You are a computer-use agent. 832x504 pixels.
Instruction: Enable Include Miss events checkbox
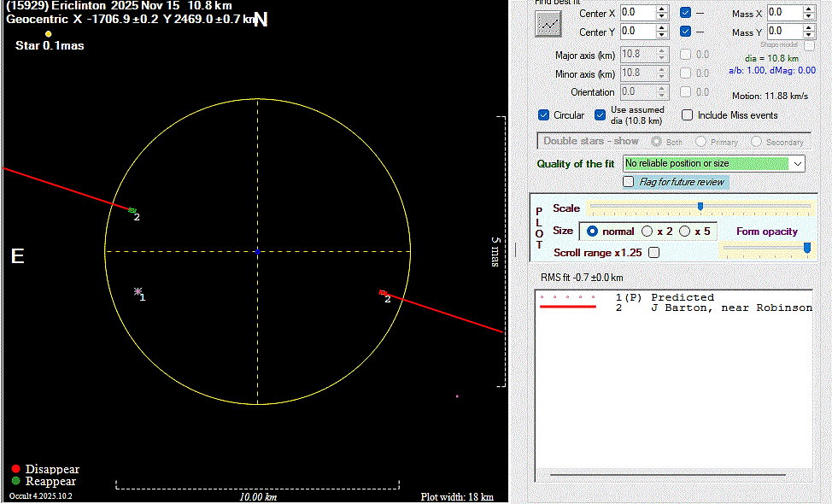688,115
